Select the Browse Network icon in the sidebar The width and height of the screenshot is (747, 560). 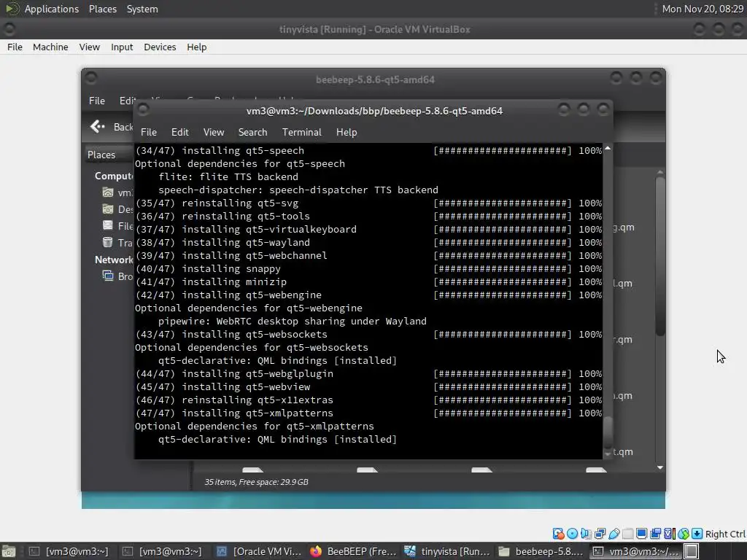pyautogui.click(x=108, y=276)
